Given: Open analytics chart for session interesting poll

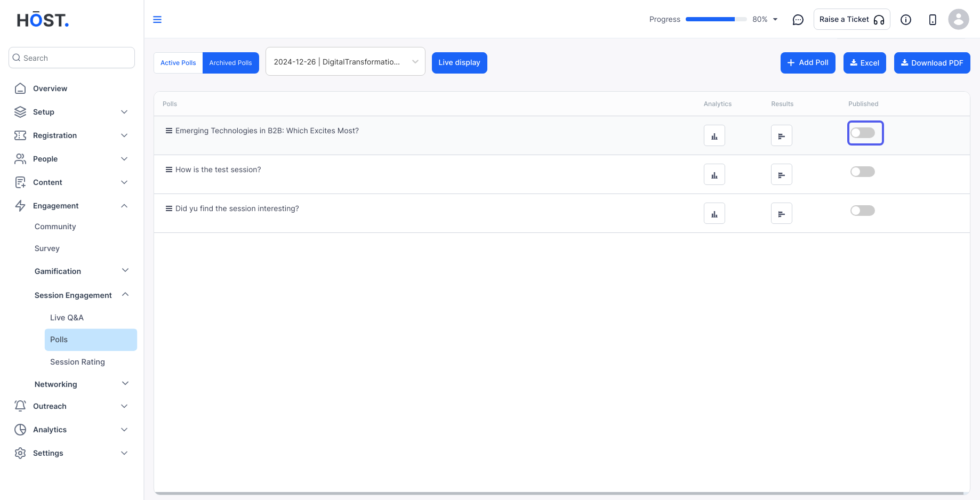Looking at the screenshot, I should coord(714,213).
